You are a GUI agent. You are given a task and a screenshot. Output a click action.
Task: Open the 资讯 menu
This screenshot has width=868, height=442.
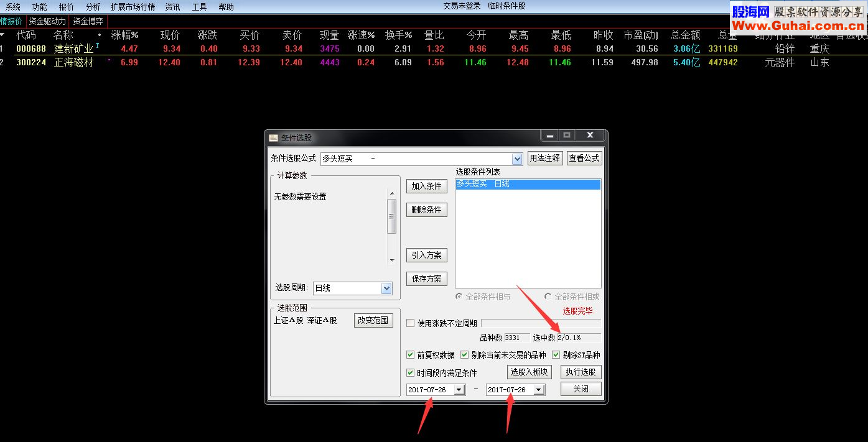(x=173, y=7)
